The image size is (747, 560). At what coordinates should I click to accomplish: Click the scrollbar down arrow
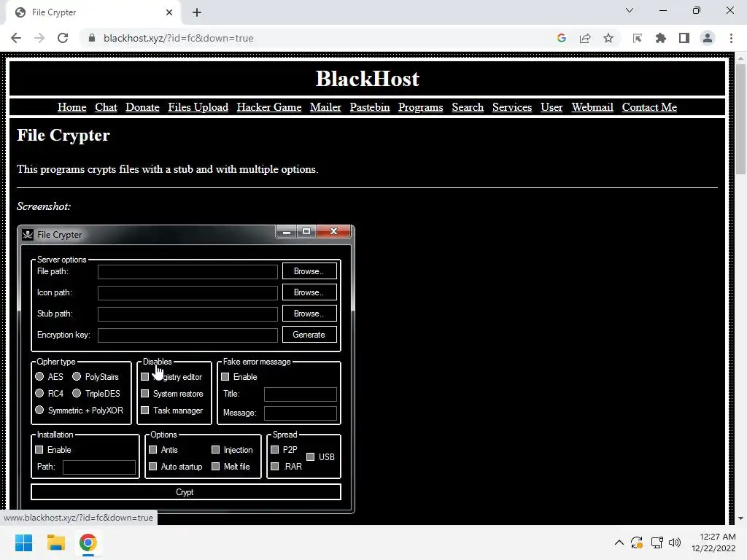point(740,518)
